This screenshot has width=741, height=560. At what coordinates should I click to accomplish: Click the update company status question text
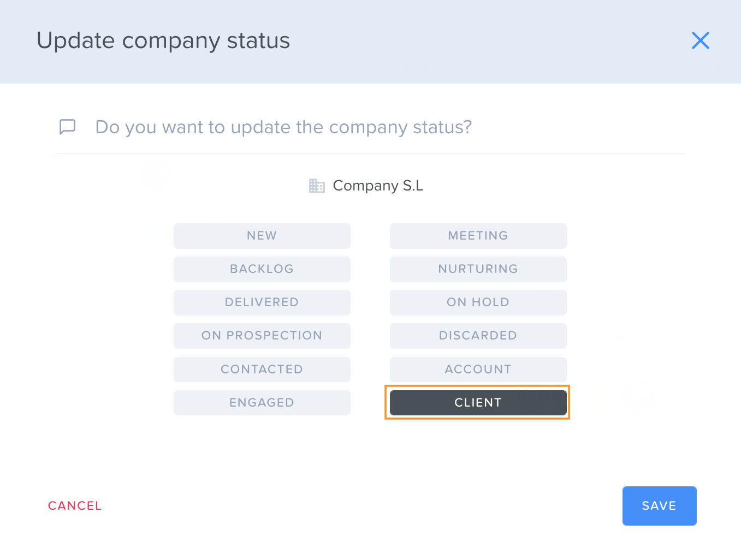click(x=283, y=127)
